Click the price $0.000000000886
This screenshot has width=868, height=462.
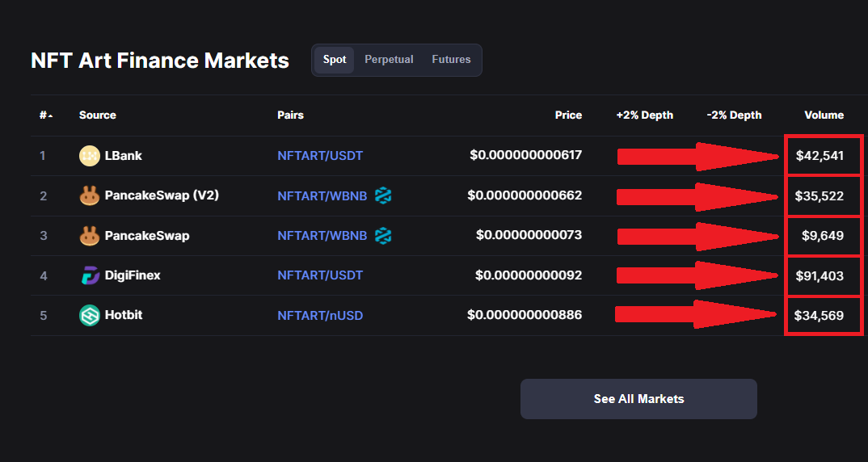525,315
